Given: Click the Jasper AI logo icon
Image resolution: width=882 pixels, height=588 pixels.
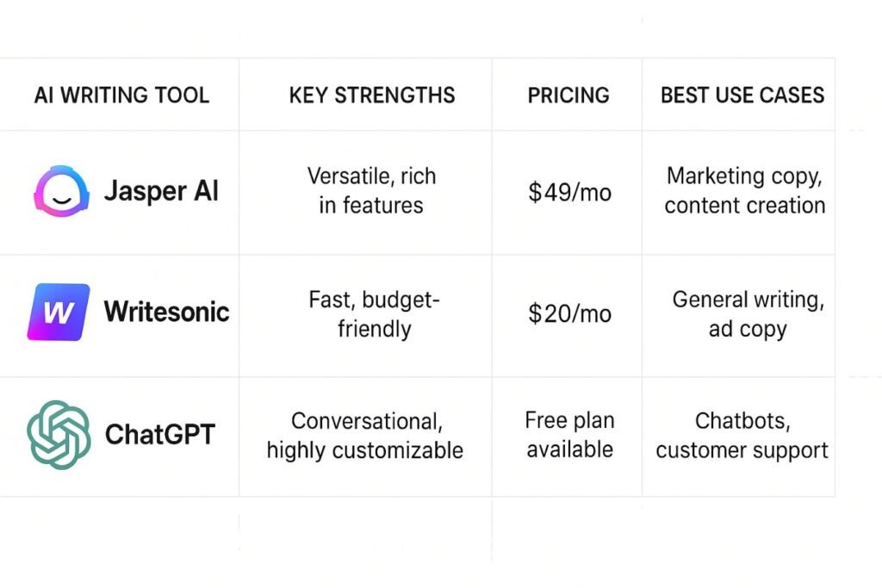Looking at the screenshot, I should coord(61,191).
